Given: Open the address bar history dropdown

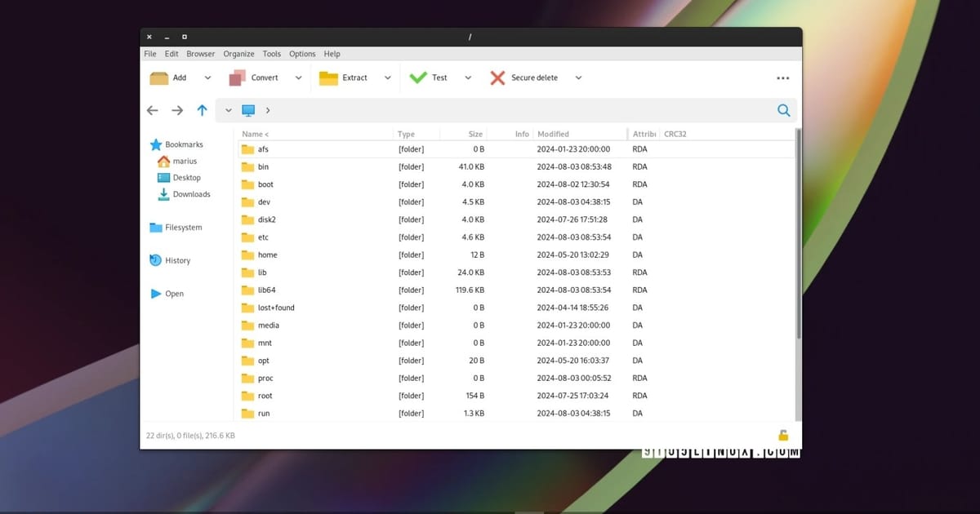Looking at the screenshot, I should tap(229, 110).
